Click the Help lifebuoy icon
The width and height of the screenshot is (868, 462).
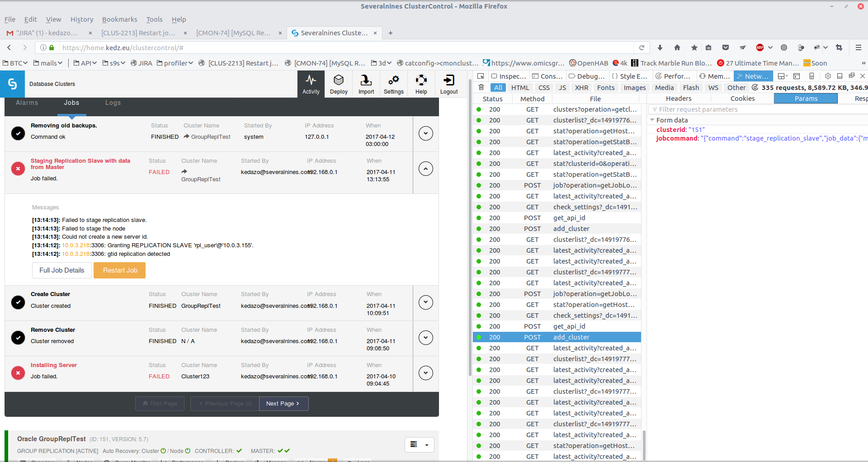click(x=421, y=84)
